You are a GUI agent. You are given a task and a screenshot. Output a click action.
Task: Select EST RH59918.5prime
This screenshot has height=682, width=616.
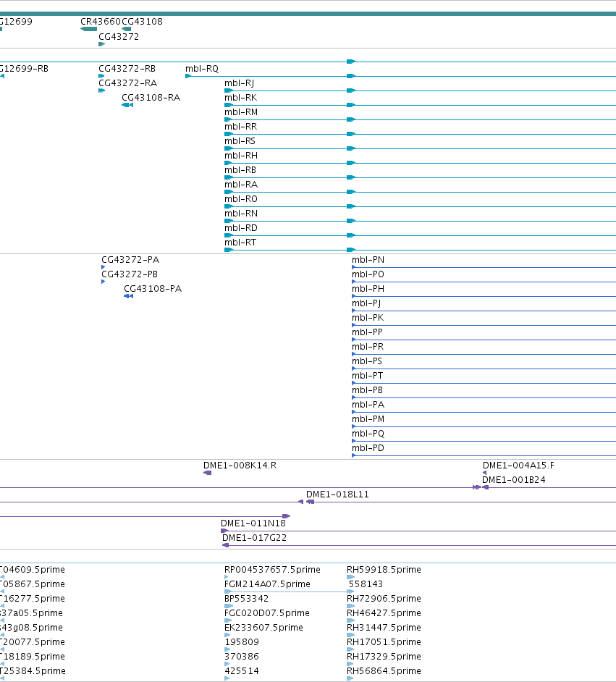click(384, 569)
